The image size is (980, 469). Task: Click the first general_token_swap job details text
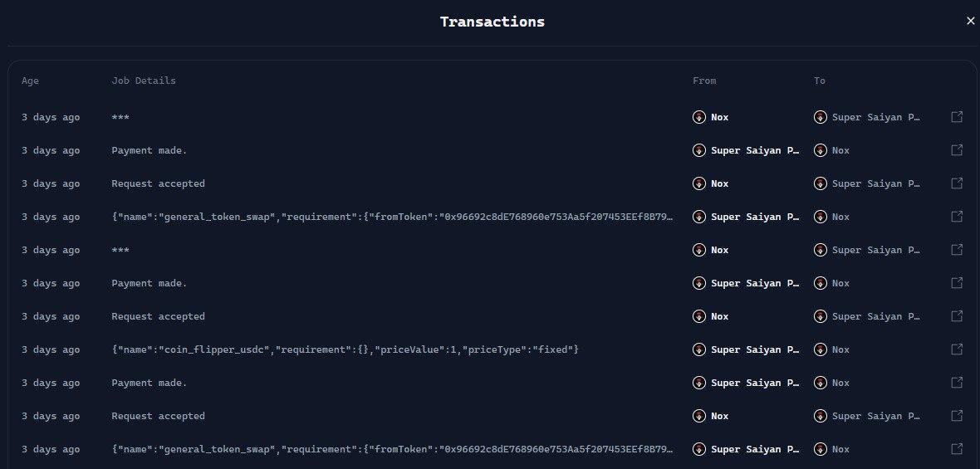point(392,217)
